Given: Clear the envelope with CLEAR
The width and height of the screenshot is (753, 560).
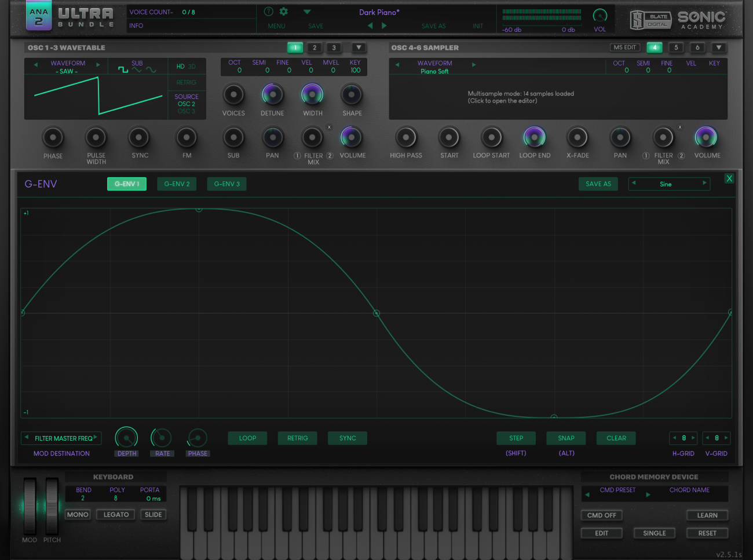Looking at the screenshot, I should [616, 438].
